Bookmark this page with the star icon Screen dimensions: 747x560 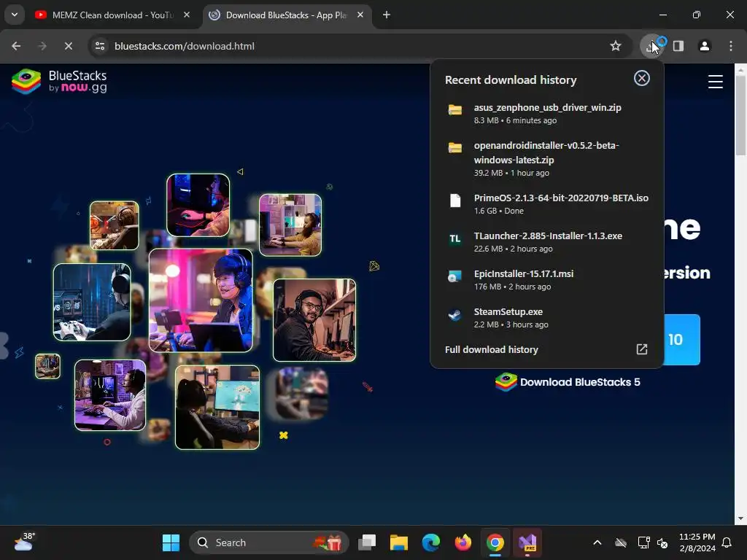point(616,46)
